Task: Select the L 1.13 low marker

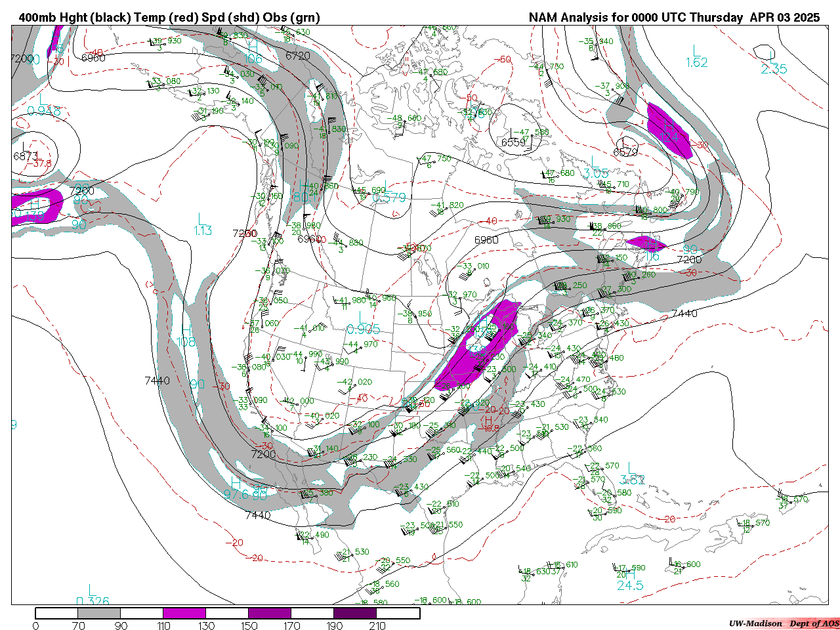Action: (202, 224)
